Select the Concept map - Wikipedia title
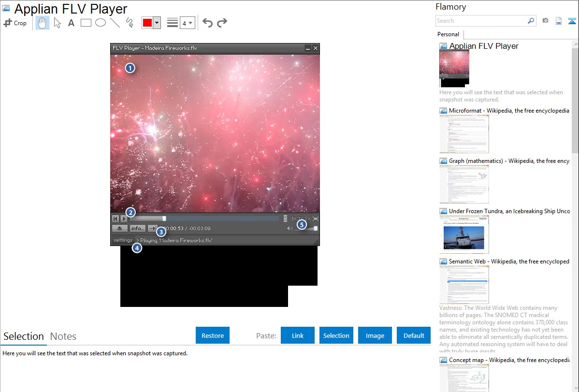This screenshot has height=392, width=579. pos(509,360)
